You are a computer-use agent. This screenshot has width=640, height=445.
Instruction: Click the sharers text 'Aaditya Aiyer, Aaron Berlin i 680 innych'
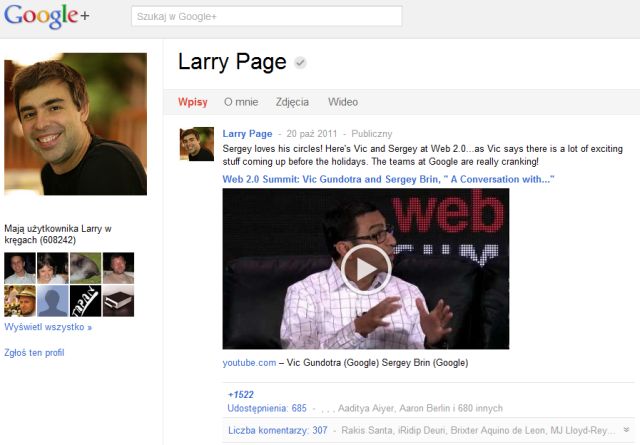pyautogui.click(x=420, y=408)
